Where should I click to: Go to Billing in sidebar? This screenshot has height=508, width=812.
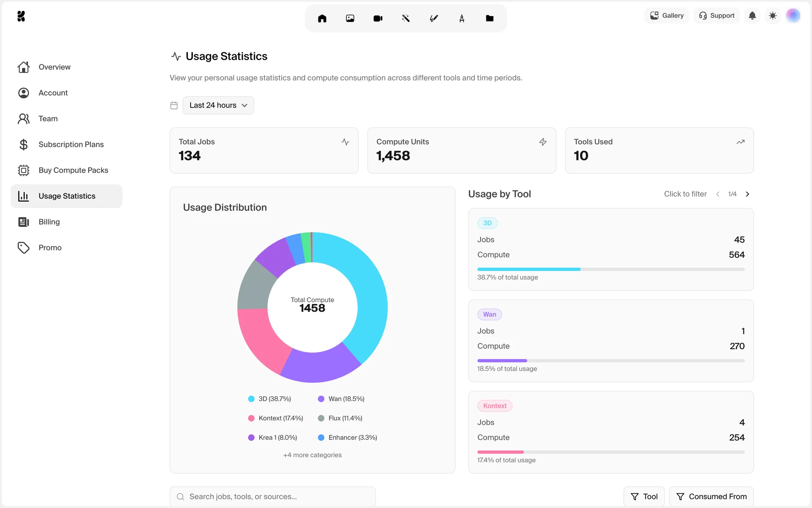click(x=49, y=222)
